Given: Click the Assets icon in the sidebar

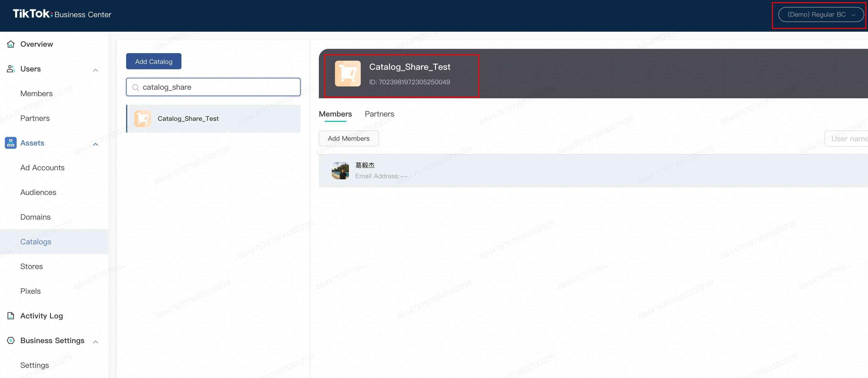Looking at the screenshot, I should [x=10, y=143].
